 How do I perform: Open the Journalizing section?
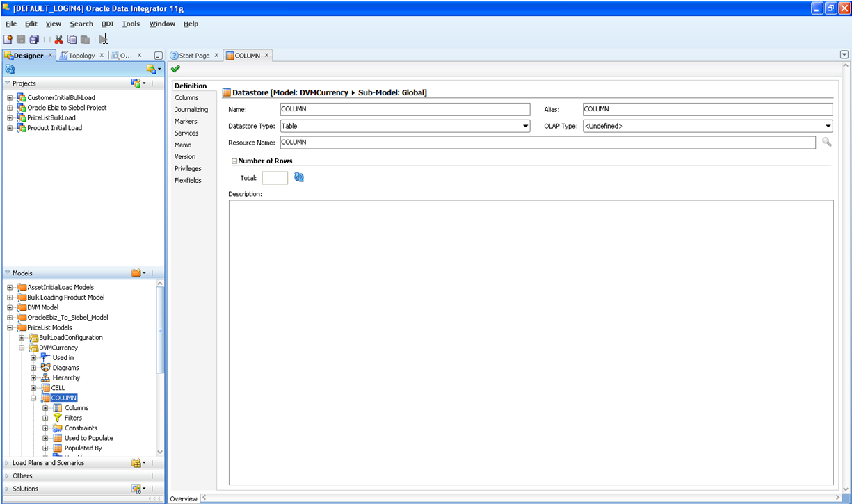(x=191, y=110)
